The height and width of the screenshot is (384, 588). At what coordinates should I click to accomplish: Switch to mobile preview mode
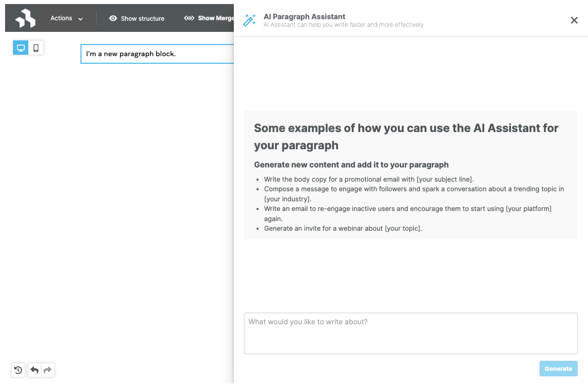pos(36,48)
